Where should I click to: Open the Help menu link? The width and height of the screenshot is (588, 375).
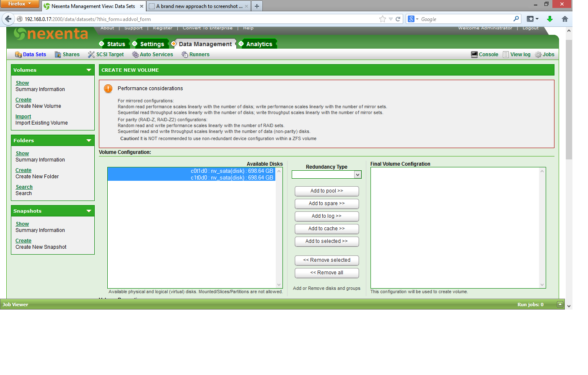(248, 28)
